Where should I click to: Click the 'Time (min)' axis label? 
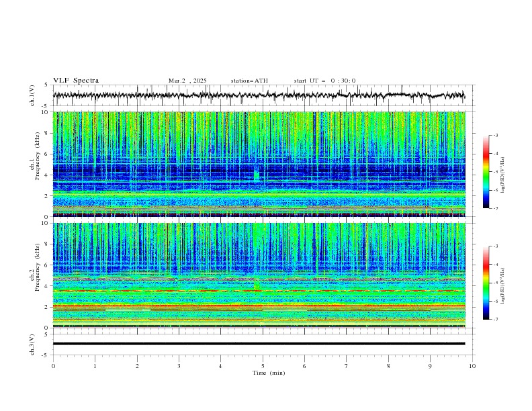click(x=269, y=373)
